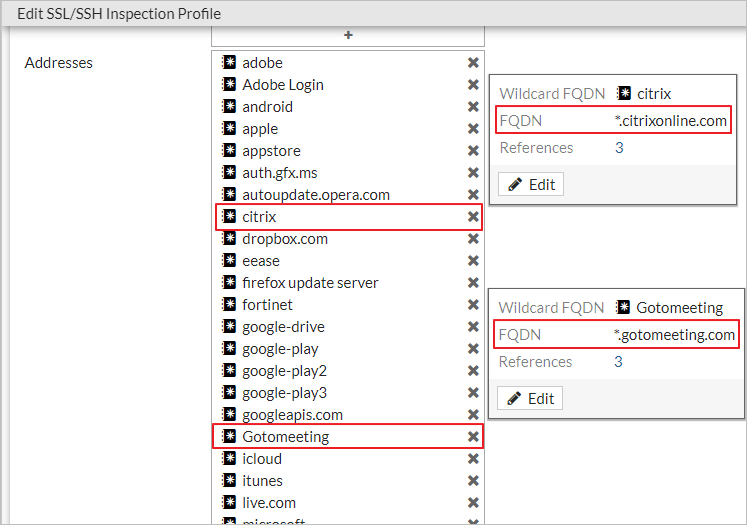Remove the auth.gfx.ms address entry

point(473,172)
